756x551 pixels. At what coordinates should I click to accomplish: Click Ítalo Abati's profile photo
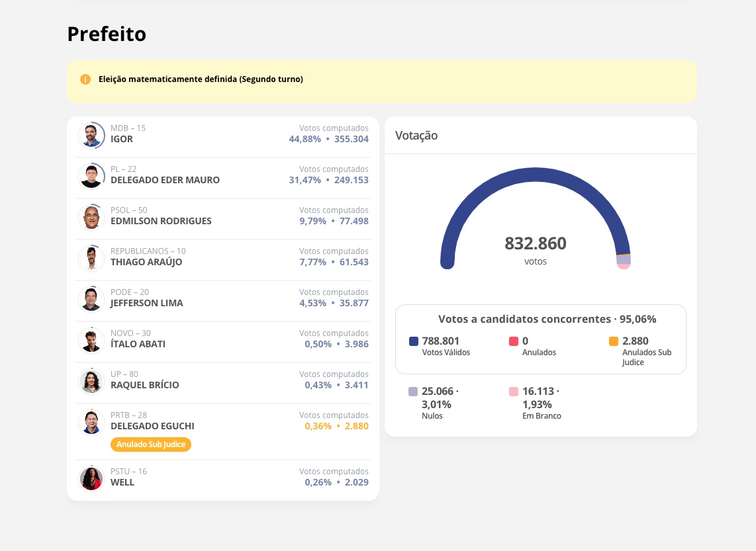pyautogui.click(x=91, y=340)
